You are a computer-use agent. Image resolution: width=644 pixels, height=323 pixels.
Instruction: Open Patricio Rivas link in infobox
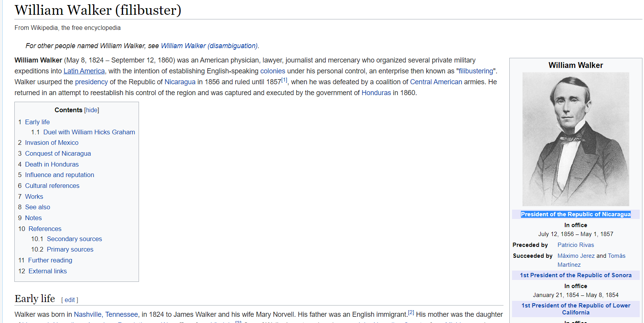click(x=576, y=245)
